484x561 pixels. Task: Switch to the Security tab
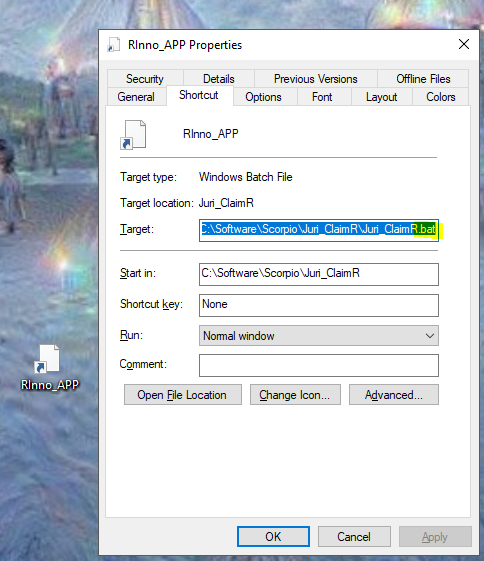[x=145, y=79]
